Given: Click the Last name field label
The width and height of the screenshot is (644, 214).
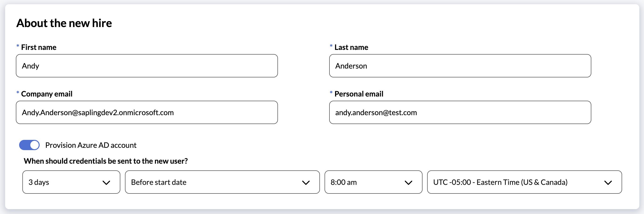Looking at the screenshot, I should [x=351, y=47].
